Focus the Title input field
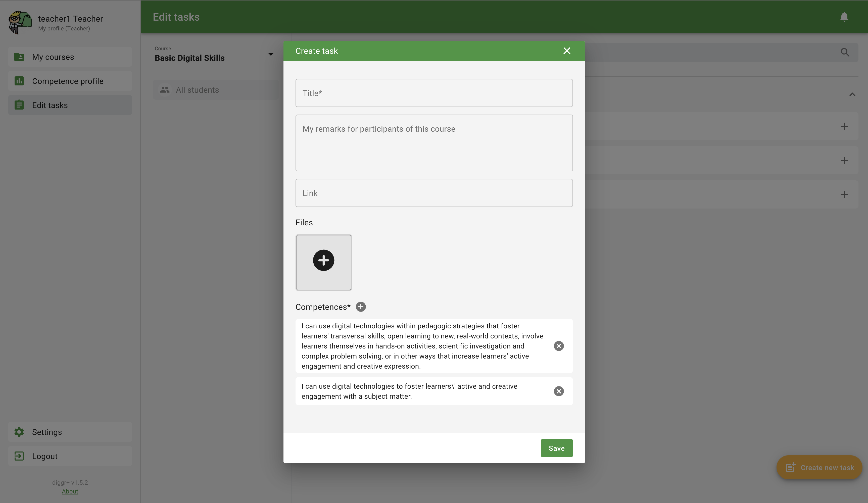Screen dimensions: 868x503 pyautogui.click(x=434, y=93)
